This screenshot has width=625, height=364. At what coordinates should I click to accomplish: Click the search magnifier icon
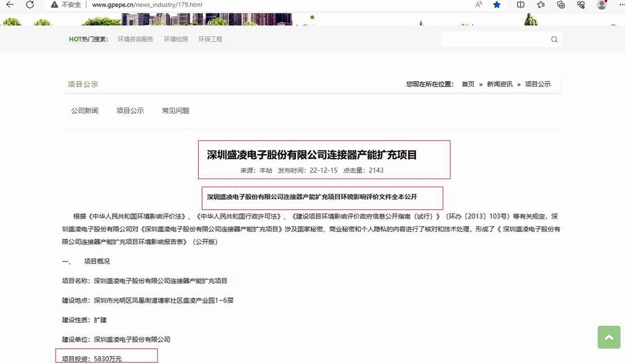[554, 40]
